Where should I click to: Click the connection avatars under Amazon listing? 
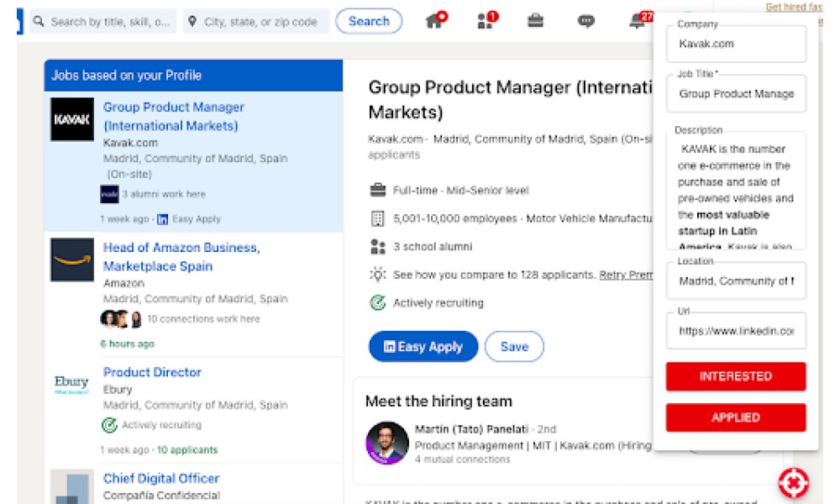[x=121, y=319]
